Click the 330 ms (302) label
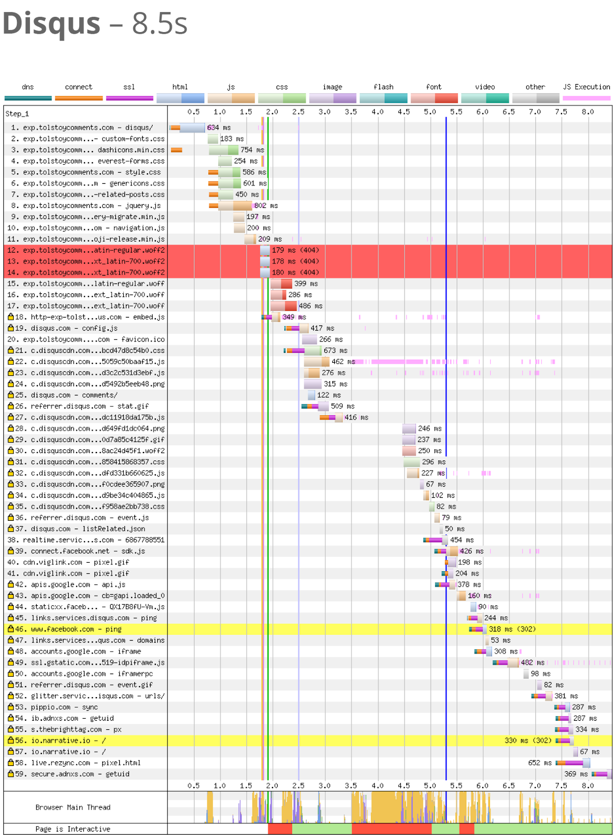Image resolution: width=616 pixels, height=840 pixels. (528, 740)
